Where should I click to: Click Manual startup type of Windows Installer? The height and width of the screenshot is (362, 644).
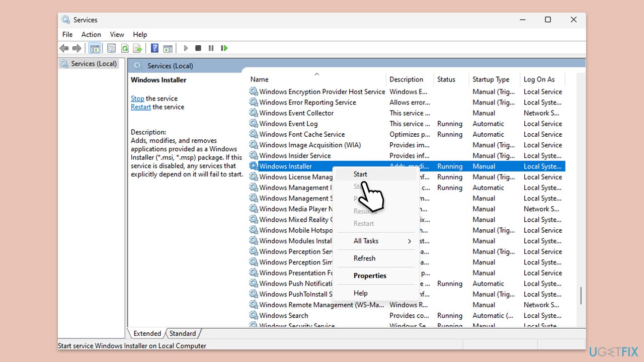click(484, 166)
